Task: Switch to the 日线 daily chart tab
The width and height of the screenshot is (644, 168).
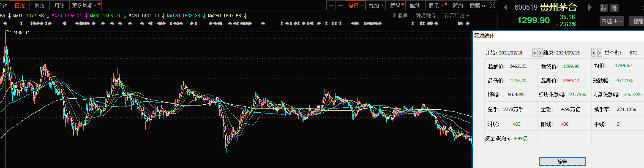Action: point(19,5)
